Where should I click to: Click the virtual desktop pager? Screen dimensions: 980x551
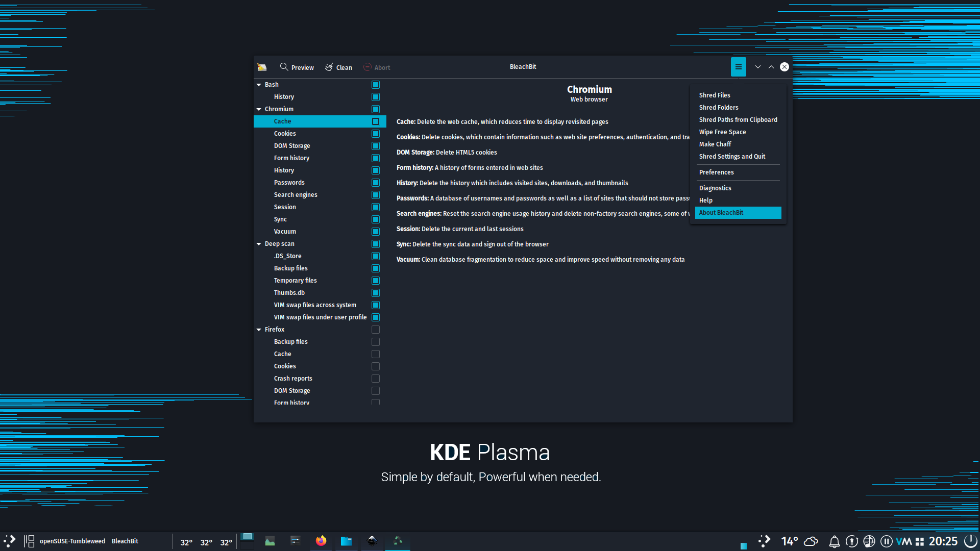247,541
